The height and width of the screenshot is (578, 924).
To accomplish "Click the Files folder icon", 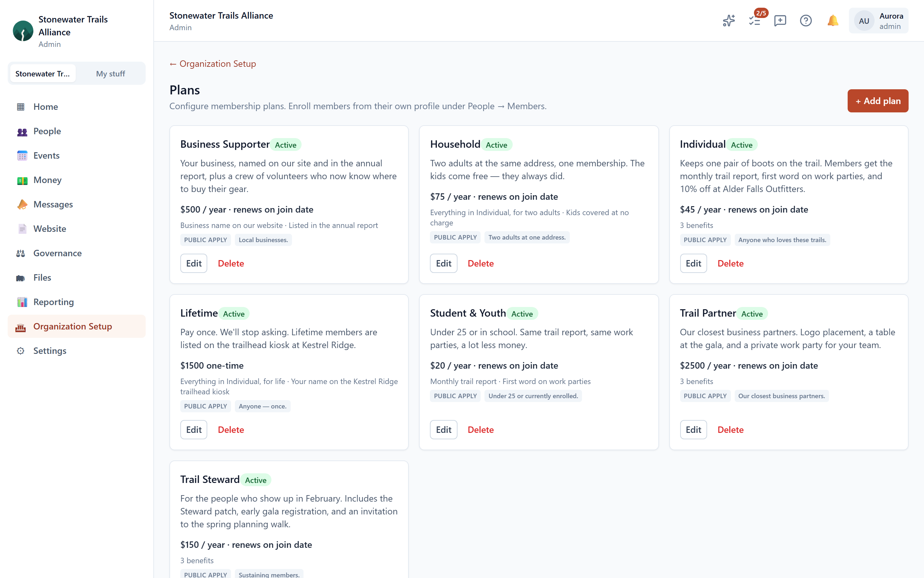I will (21, 278).
